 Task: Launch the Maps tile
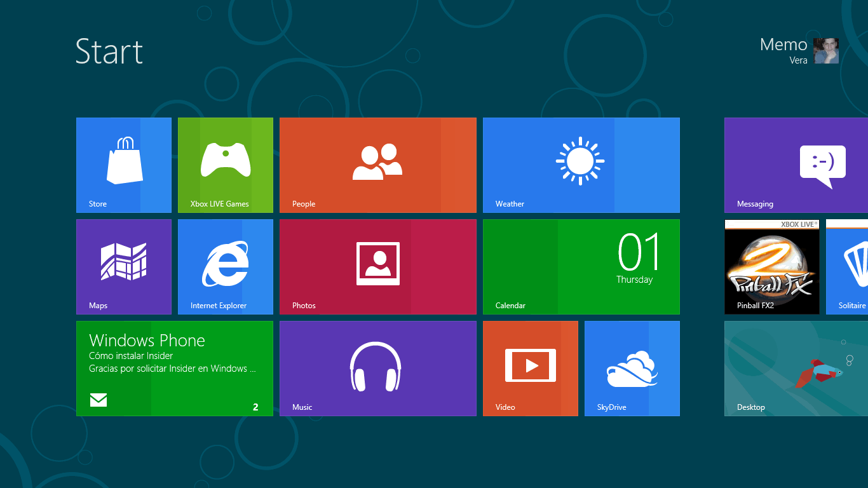(124, 266)
